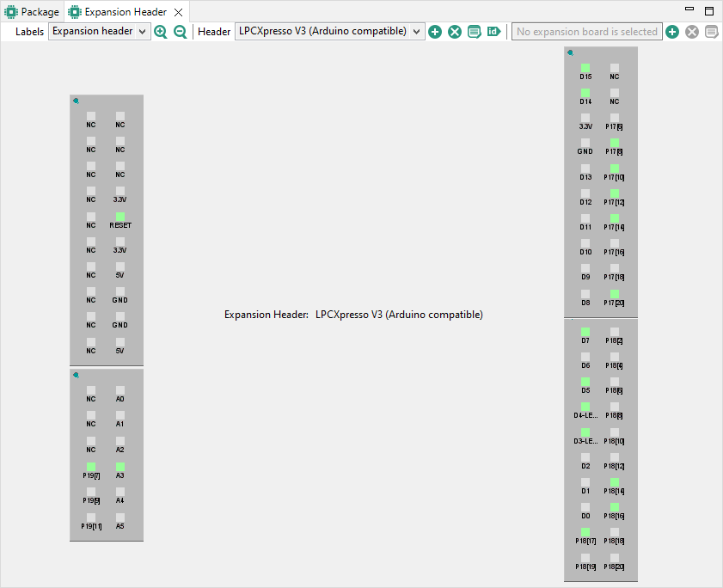Image resolution: width=723 pixels, height=588 pixels.
Task: Switch to the Package tab
Action: 32,12
